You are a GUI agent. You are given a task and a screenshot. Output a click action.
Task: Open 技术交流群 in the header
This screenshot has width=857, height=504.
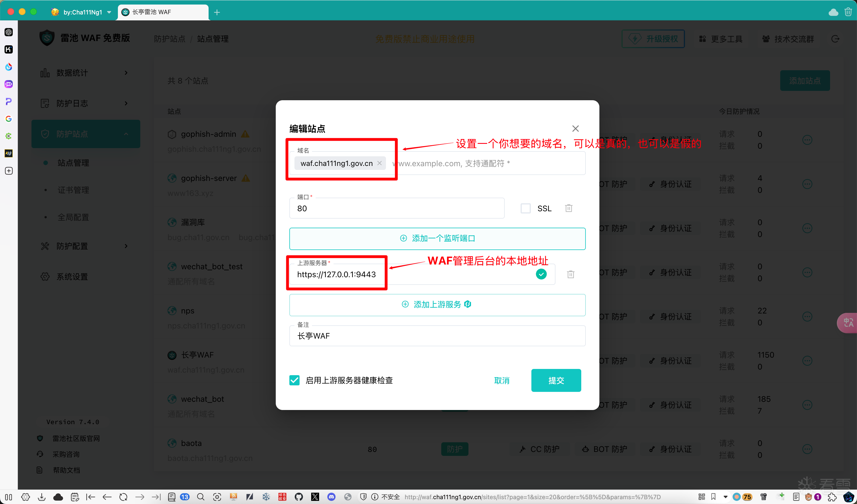tap(788, 39)
